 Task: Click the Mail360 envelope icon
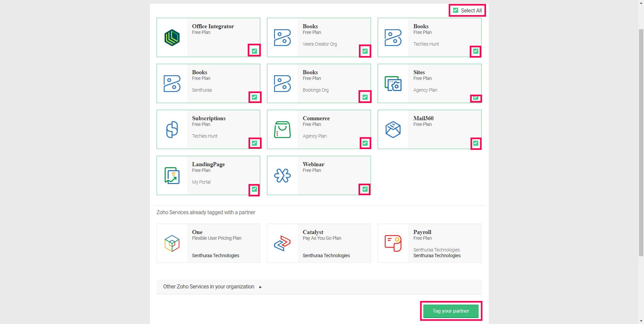[x=393, y=130]
